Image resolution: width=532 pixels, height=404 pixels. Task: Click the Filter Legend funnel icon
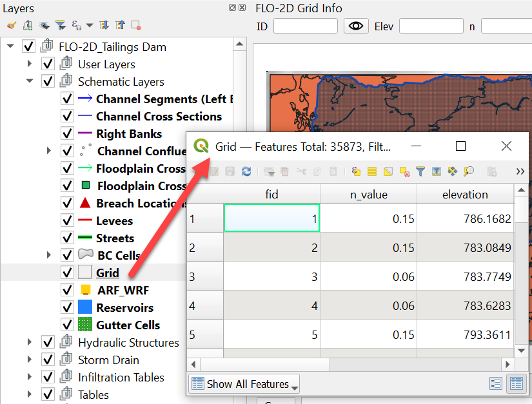tap(60, 26)
